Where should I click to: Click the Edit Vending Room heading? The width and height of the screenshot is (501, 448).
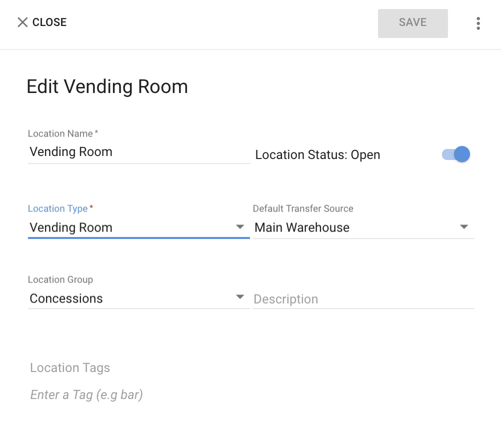tap(107, 86)
